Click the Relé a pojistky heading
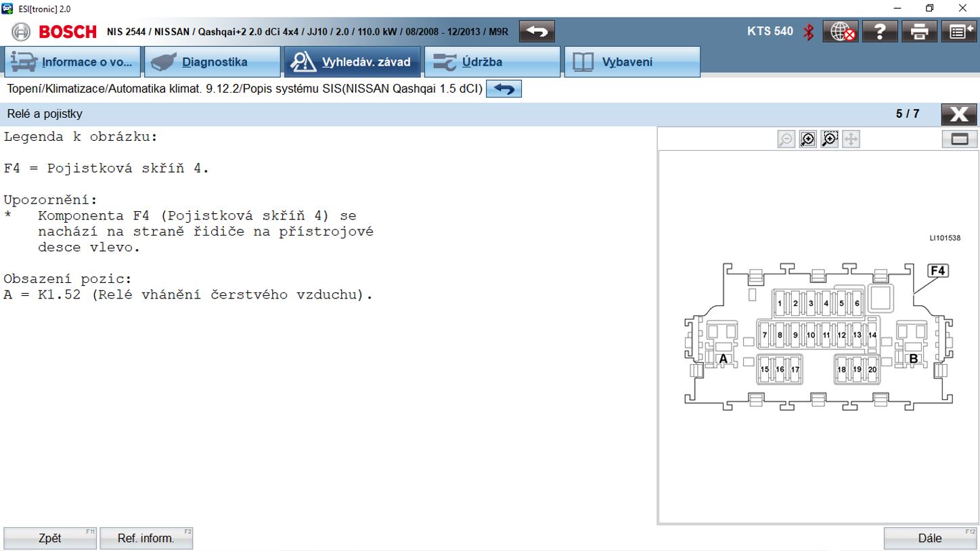 tap(45, 114)
